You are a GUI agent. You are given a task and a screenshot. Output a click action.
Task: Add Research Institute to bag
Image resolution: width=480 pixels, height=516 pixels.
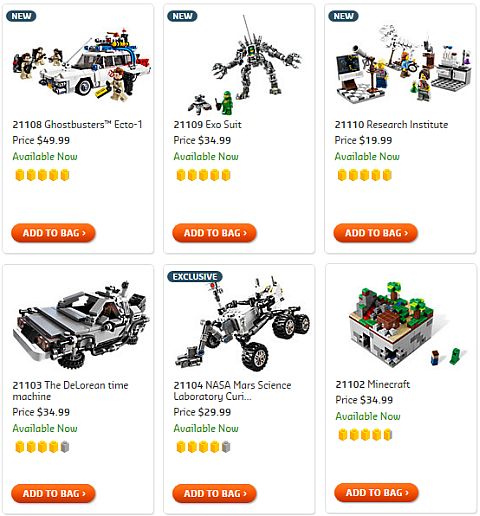pos(376,233)
